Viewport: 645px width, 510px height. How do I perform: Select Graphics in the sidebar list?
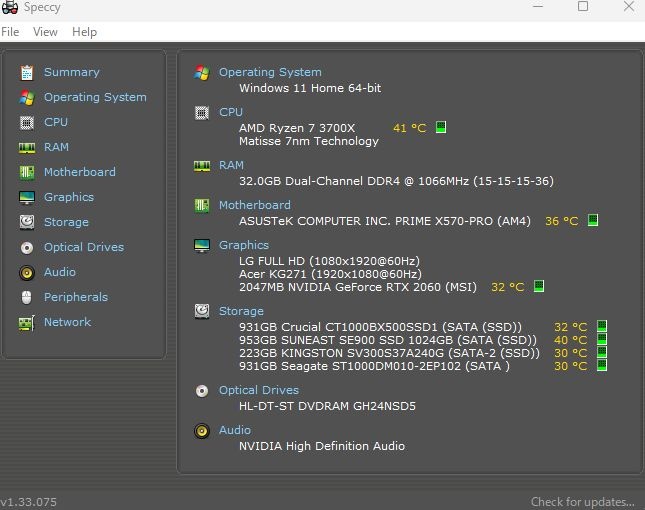pyautogui.click(x=69, y=197)
